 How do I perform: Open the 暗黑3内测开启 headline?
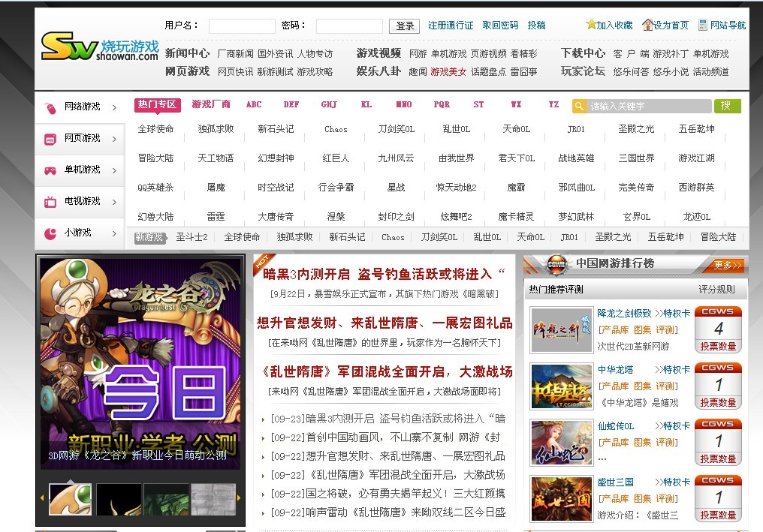point(384,275)
